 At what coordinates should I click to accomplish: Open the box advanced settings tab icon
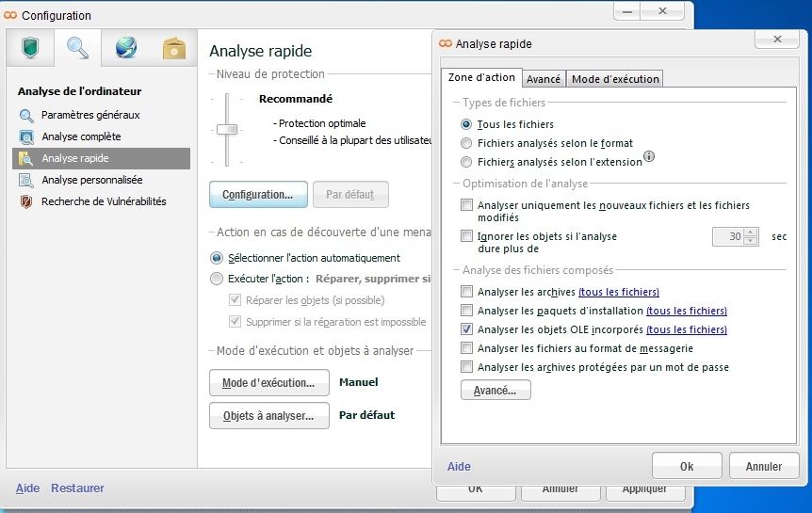click(x=174, y=49)
